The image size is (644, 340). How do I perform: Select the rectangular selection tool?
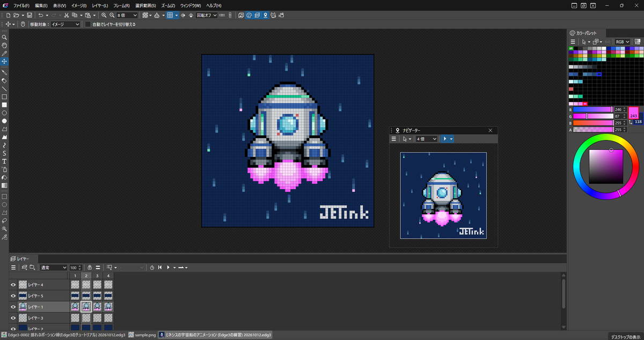pyautogui.click(x=4, y=197)
